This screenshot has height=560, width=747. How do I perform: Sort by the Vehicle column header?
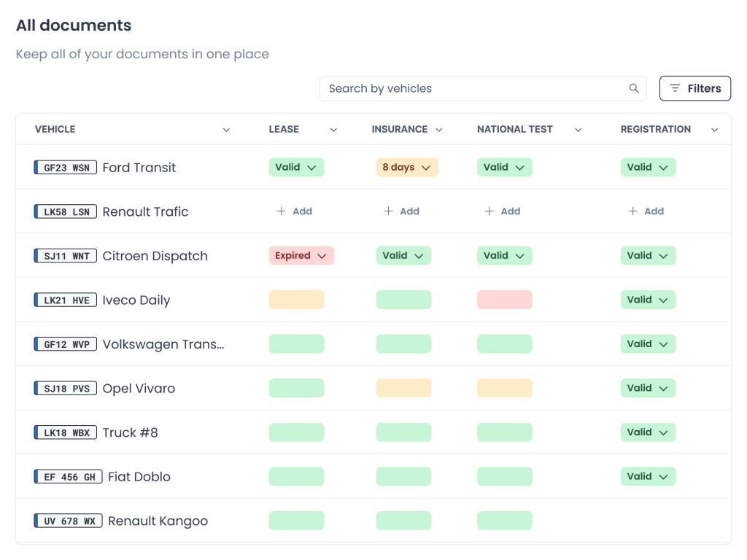pos(55,130)
